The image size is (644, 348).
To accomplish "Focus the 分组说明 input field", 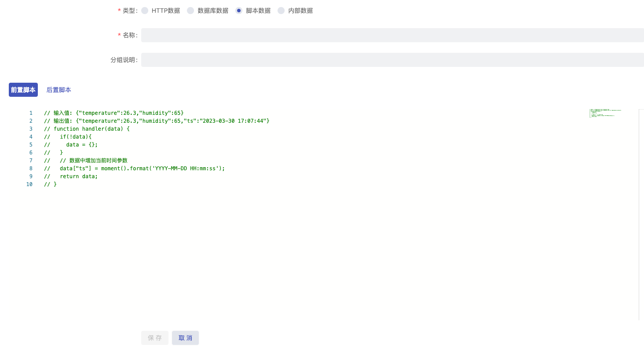I will pyautogui.click(x=392, y=60).
